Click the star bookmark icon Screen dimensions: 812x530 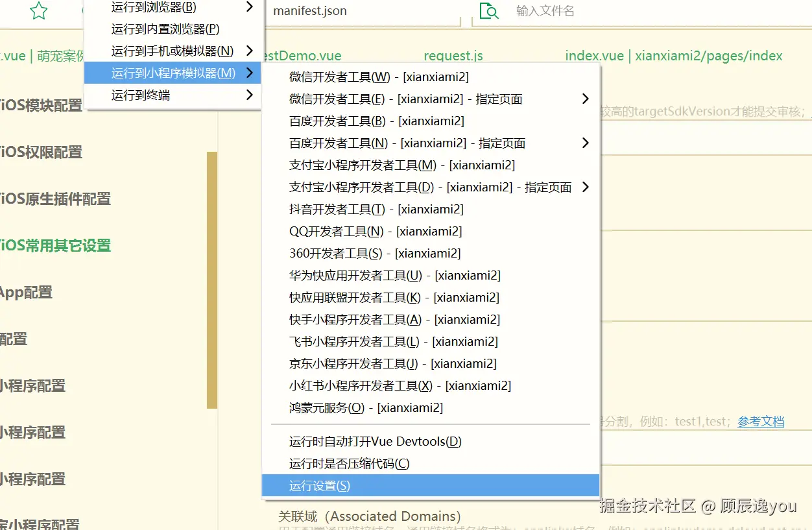(x=39, y=10)
